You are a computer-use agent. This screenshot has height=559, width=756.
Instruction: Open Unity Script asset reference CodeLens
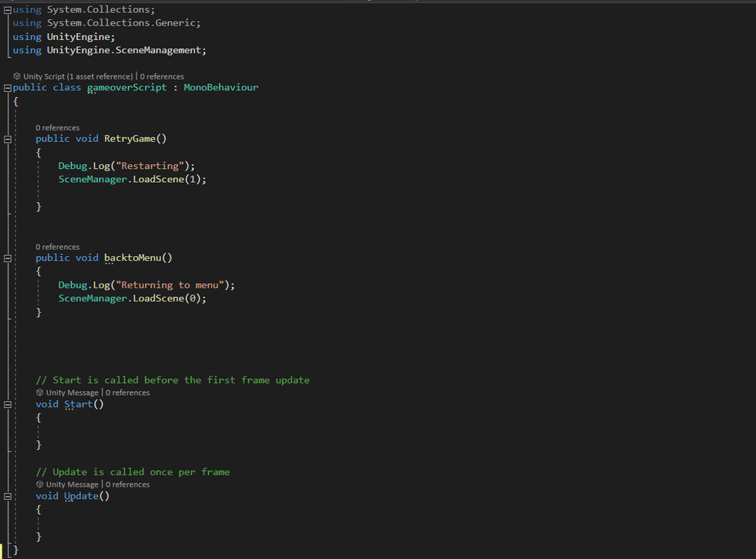[78, 76]
